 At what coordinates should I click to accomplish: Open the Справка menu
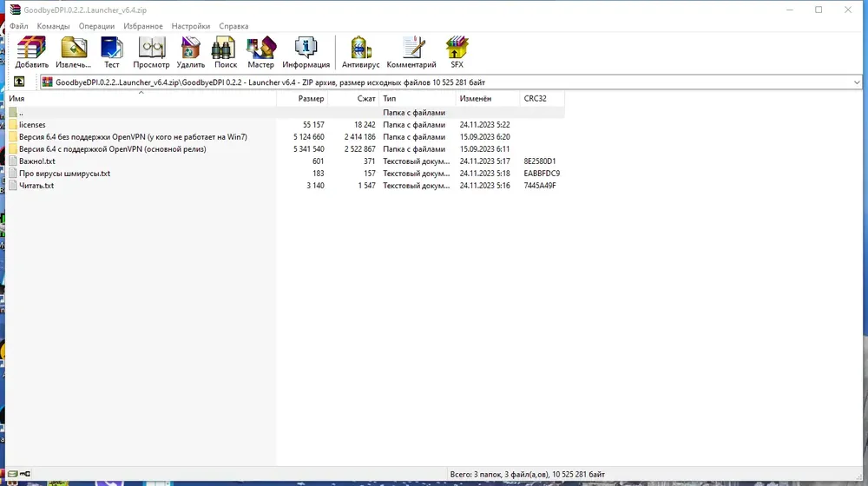point(233,26)
